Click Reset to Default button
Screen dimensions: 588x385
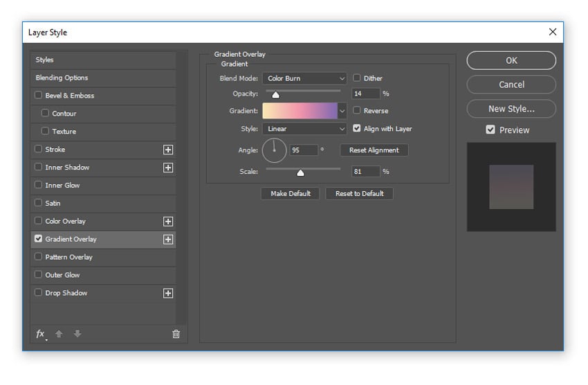coord(359,194)
